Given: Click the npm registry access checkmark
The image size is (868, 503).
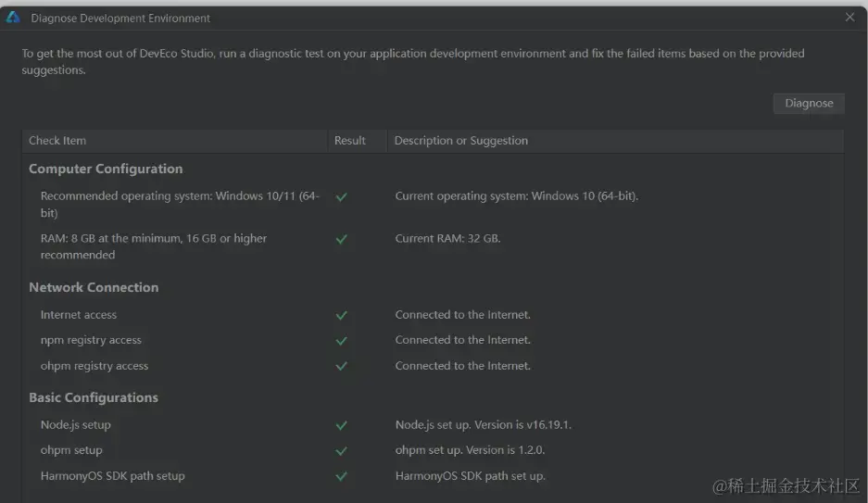Looking at the screenshot, I should [342, 341].
